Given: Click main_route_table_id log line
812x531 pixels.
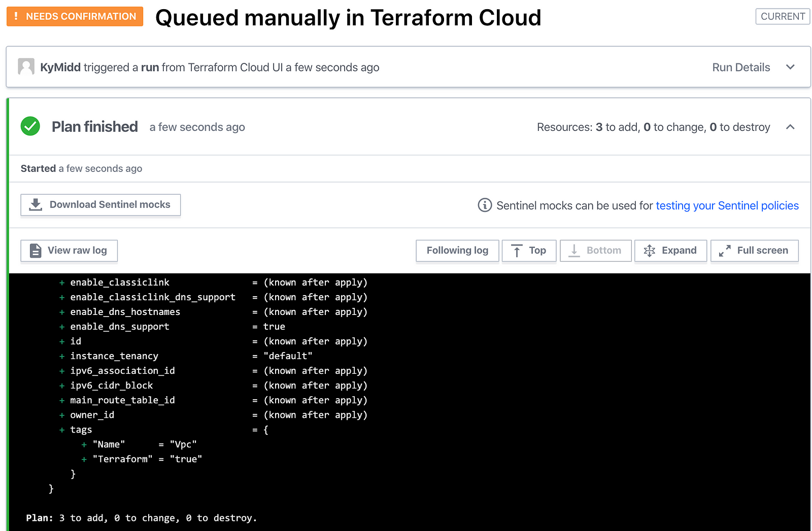Looking at the screenshot, I should (x=213, y=400).
